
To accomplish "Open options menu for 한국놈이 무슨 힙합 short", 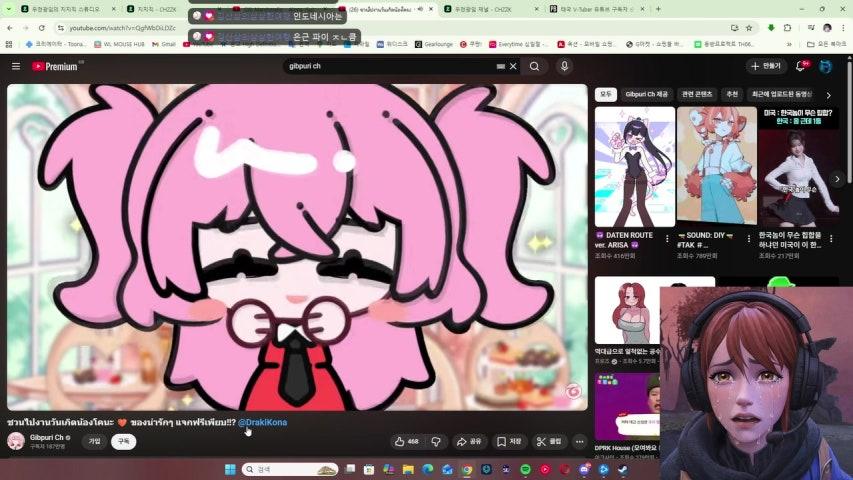I will (831, 238).
